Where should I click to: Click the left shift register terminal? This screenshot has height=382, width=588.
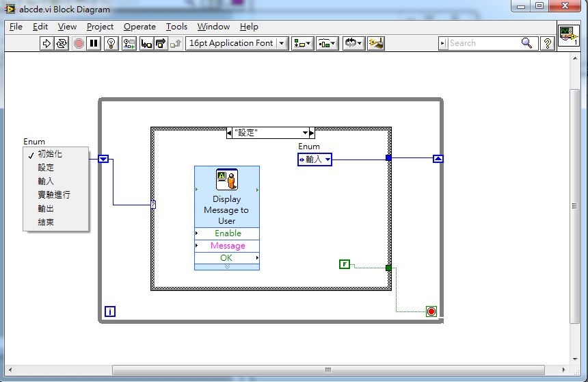(103, 159)
